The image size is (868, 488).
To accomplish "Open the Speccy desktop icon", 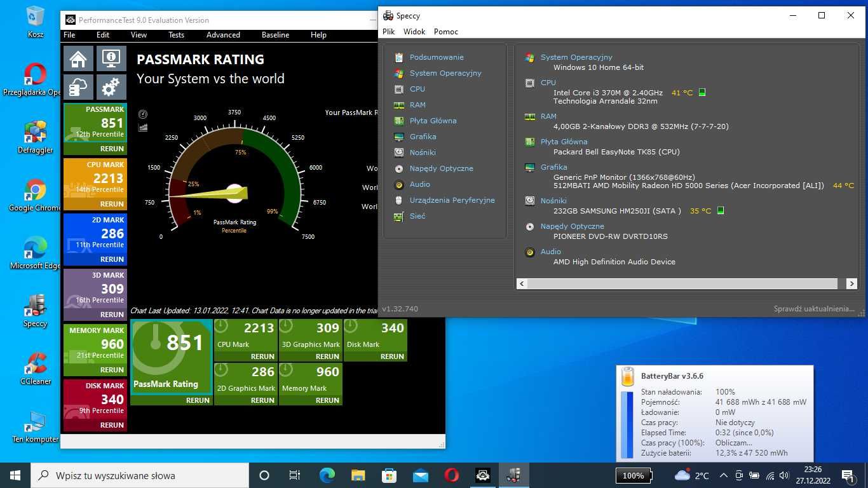I will click(35, 311).
